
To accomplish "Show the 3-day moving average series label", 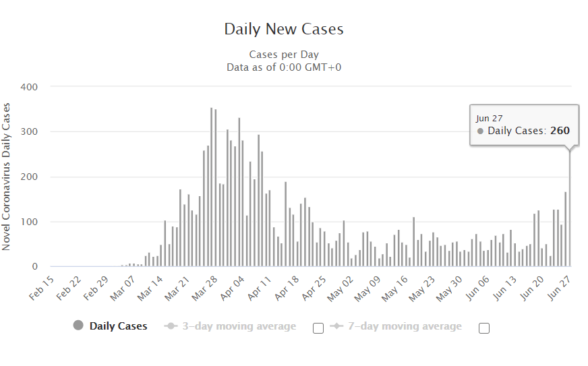I will [239, 326].
